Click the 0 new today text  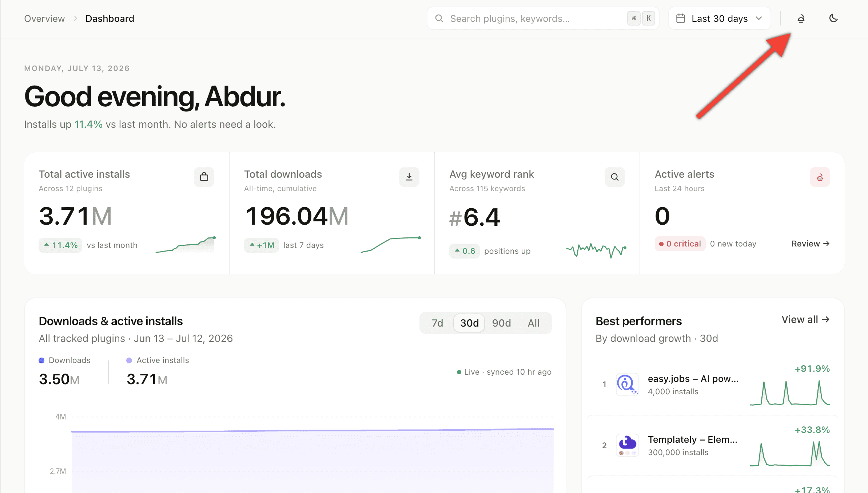[x=733, y=244]
